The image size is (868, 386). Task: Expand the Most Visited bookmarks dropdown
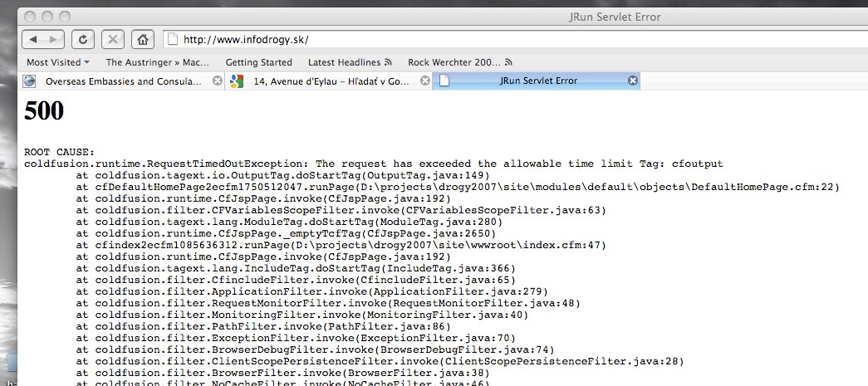pyautogui.click(x=58, y=62)
